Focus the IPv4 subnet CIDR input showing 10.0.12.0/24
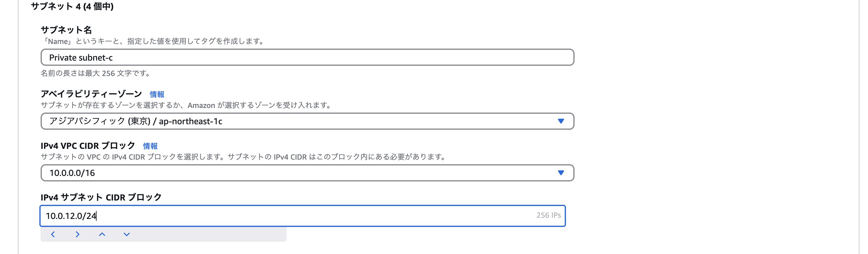The height and width of the screenshot is (254, 868). tap(236, 215)
